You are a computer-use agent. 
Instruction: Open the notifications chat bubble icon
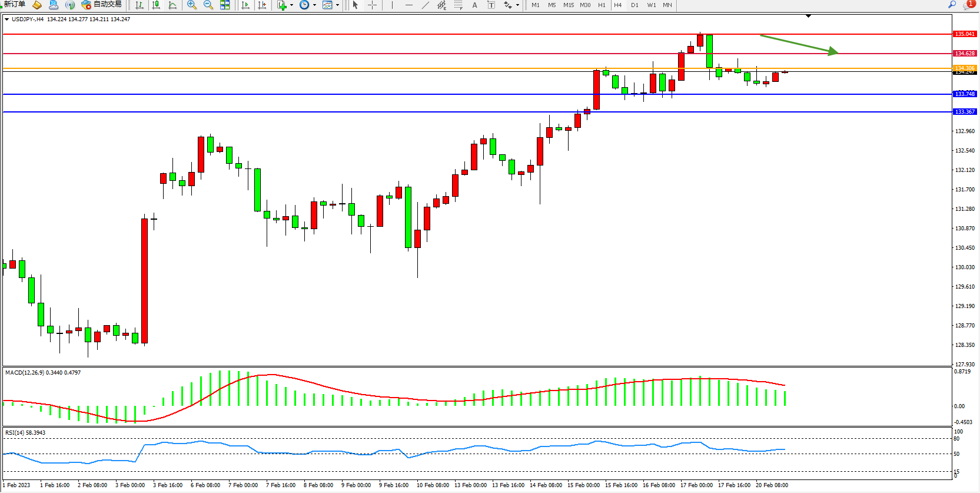click(x=968, y=5)
